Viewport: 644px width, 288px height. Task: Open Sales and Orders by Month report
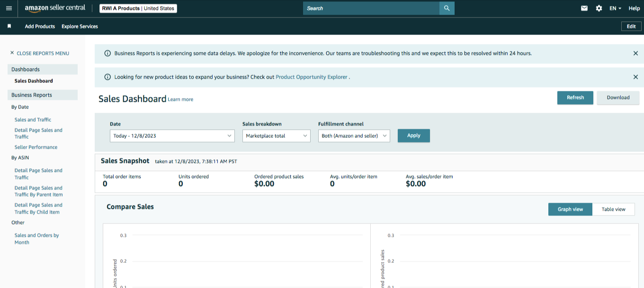[36, 239]
